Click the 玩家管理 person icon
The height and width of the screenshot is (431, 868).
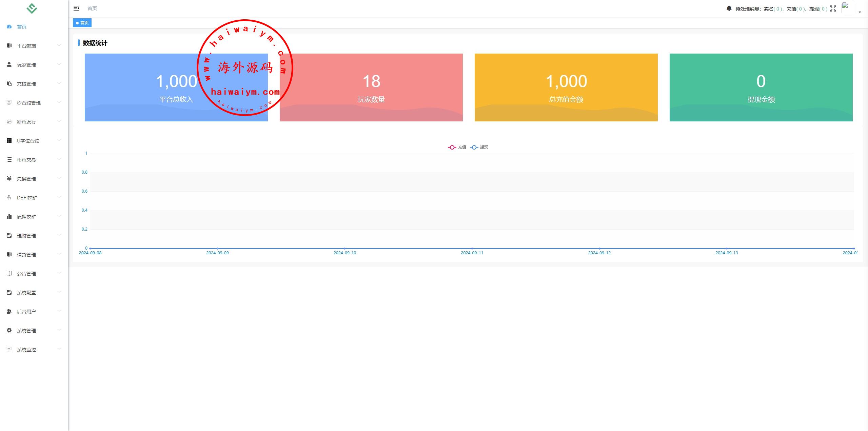(x=9, y=64)
